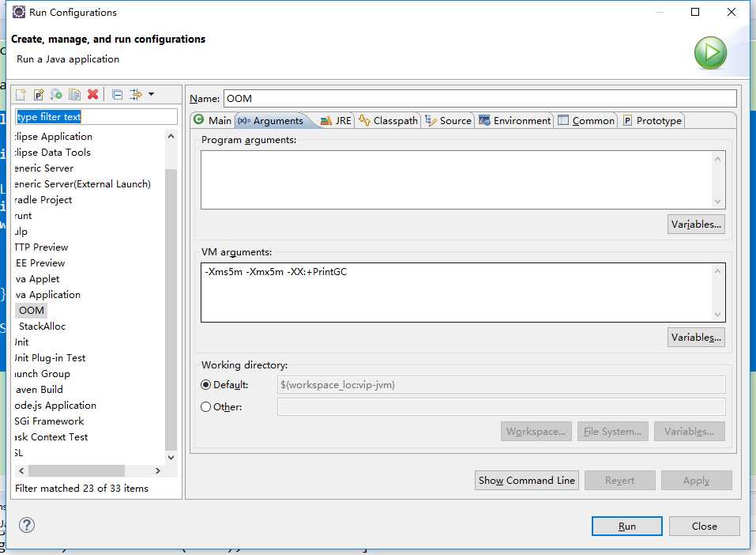The height and width of the screenshot is (555, 756).
Task: Select Node.js Application entry
Action: point(55,406)
